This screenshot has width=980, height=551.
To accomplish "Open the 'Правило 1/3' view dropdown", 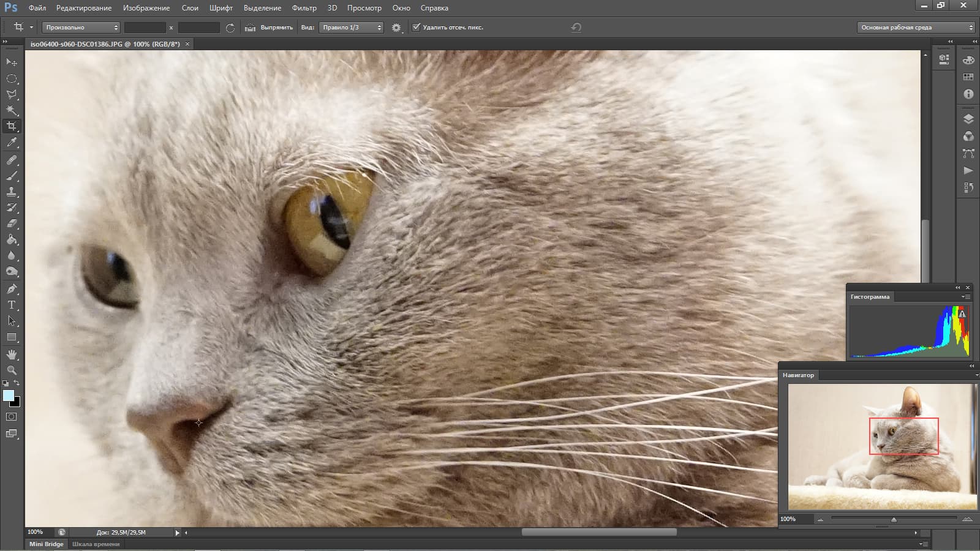I will [x=351, y=28].
